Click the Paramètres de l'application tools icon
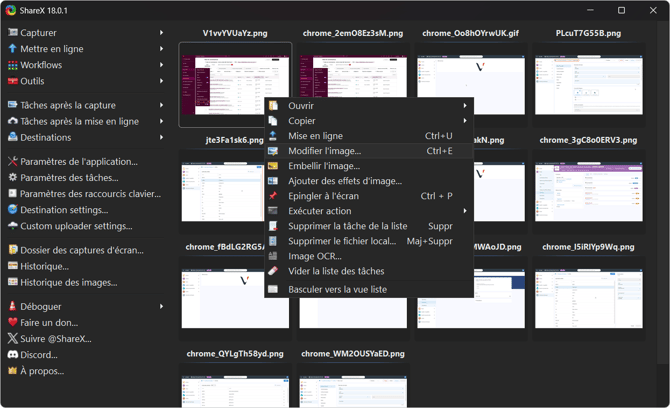The height and width of the screenshot is (408, 670). coord(13,161)
